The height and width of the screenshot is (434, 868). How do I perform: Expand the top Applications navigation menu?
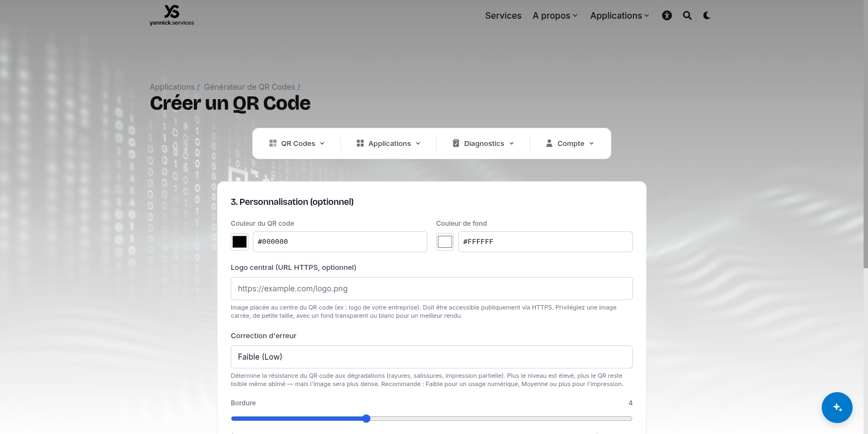[620, 15]
